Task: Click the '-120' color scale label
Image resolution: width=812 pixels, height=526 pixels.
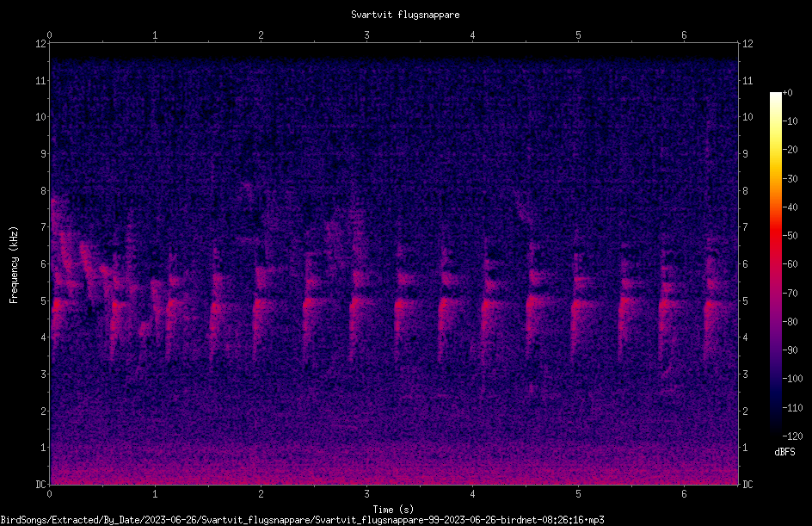Action: click(x=792, y=436)
